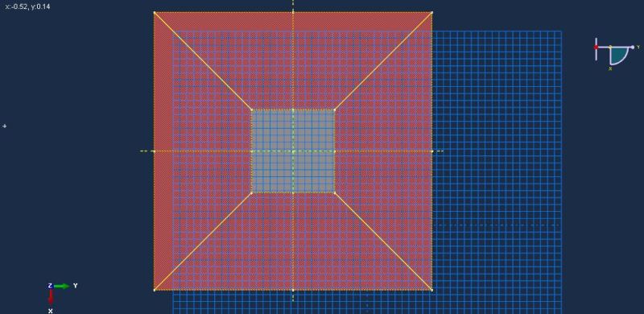Click the red X arrow of the view triad
The width and height of the screenshot is (644, 314).
pos(50,297)
